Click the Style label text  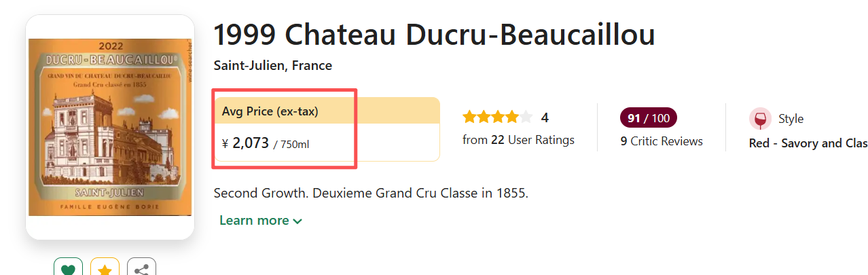tap(791, 119)
